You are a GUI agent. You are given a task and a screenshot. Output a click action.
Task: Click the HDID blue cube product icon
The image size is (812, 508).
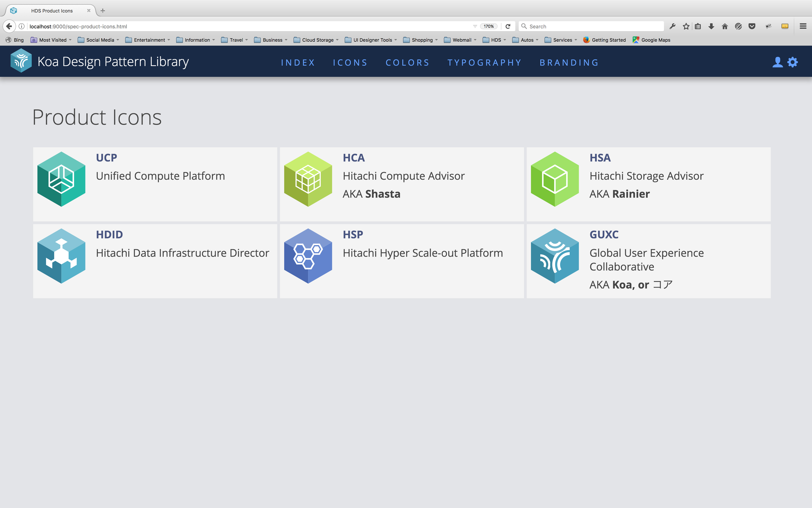point(61,256)
